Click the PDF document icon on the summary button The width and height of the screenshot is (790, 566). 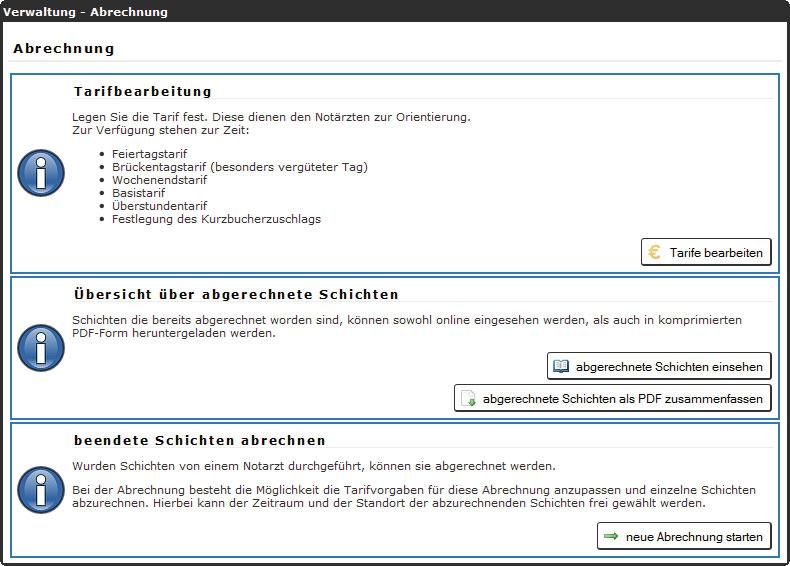468,399
